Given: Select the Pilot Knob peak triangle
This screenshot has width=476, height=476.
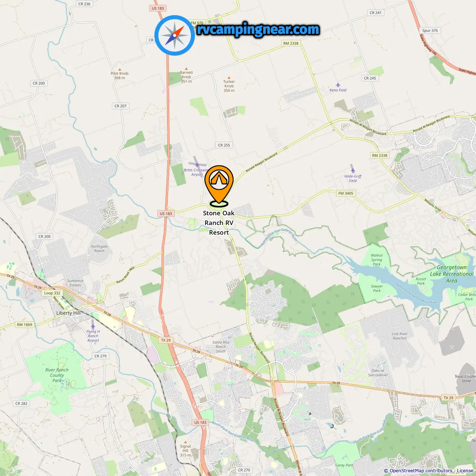Looking at the screenshot, I should point(120,69).
